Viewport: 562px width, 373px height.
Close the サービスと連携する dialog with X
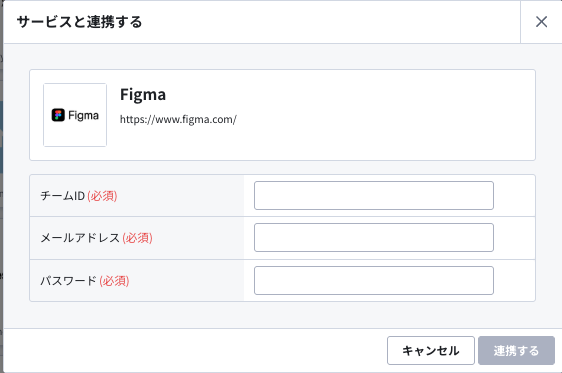[541, 22]
